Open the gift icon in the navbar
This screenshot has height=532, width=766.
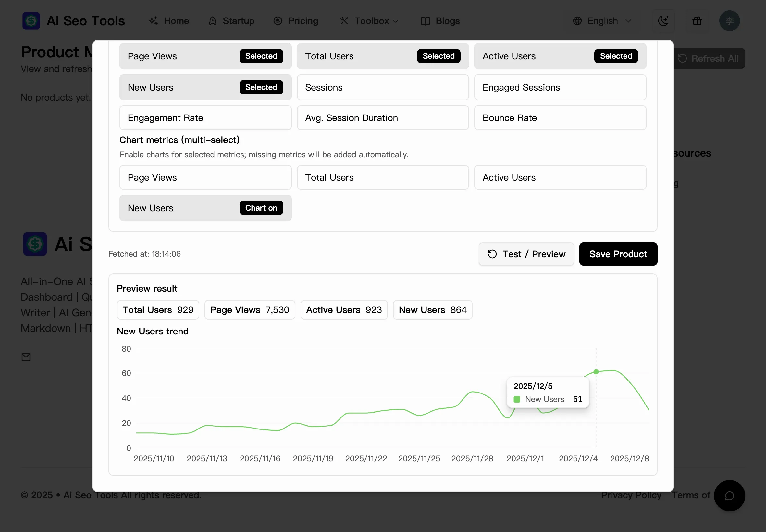click(x=697, y=21)
